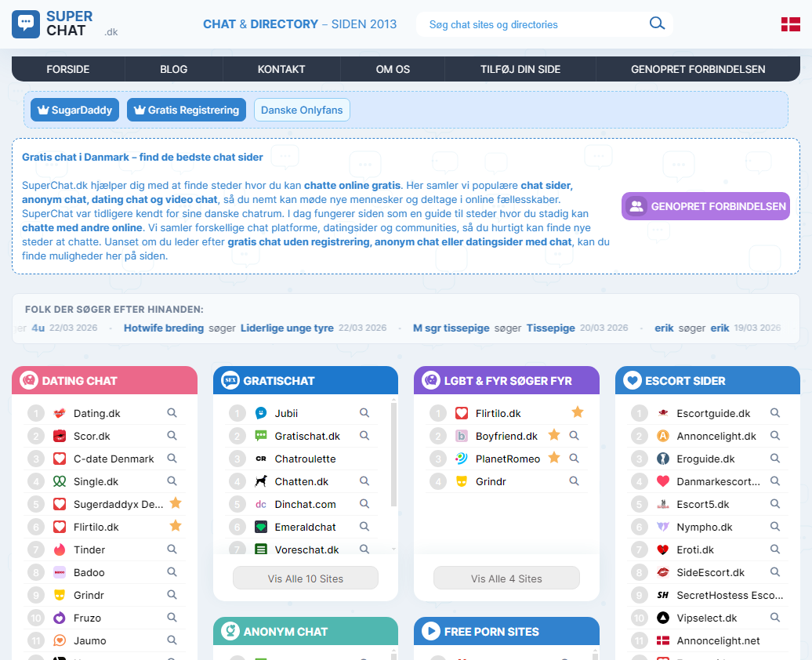Click magnifier icon next to Nympho.dk
Viewport: 812px width, 660px height.
[774, 526]
